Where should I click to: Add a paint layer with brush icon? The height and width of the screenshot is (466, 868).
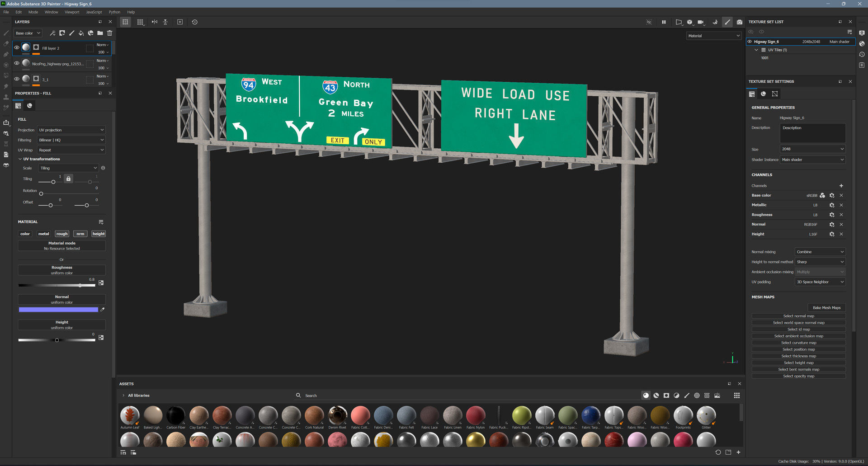[x=71, y=33]
